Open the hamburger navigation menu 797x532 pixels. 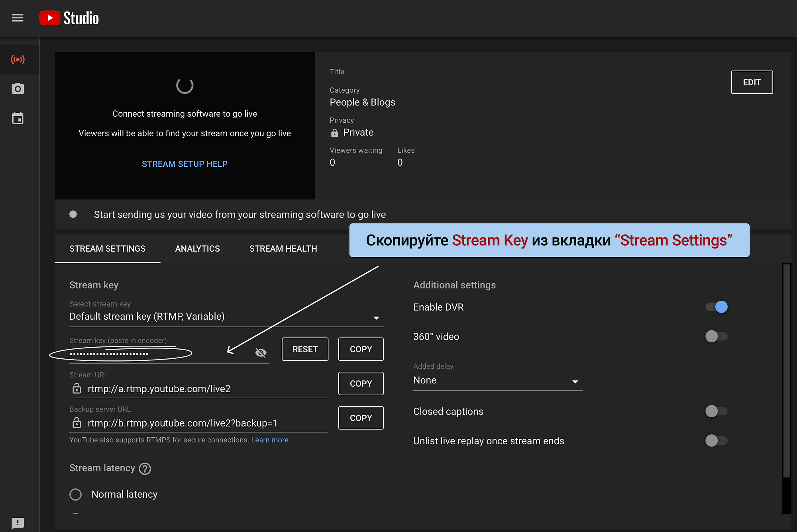18,18
